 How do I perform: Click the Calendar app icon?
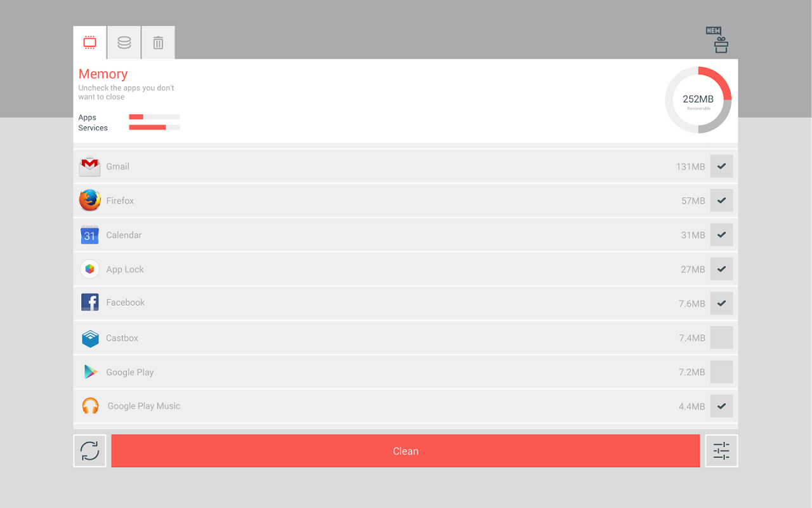(90, 235)
